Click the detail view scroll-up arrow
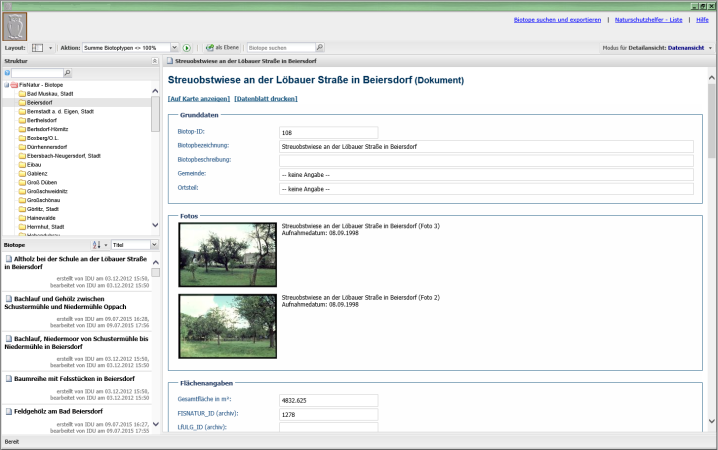The height and width of the screenshot is (450, 718). pos(712,78)
